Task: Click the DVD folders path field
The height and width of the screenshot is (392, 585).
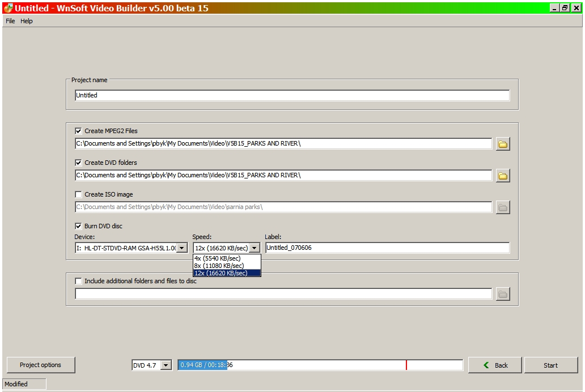Action: (x=283, y=175)
